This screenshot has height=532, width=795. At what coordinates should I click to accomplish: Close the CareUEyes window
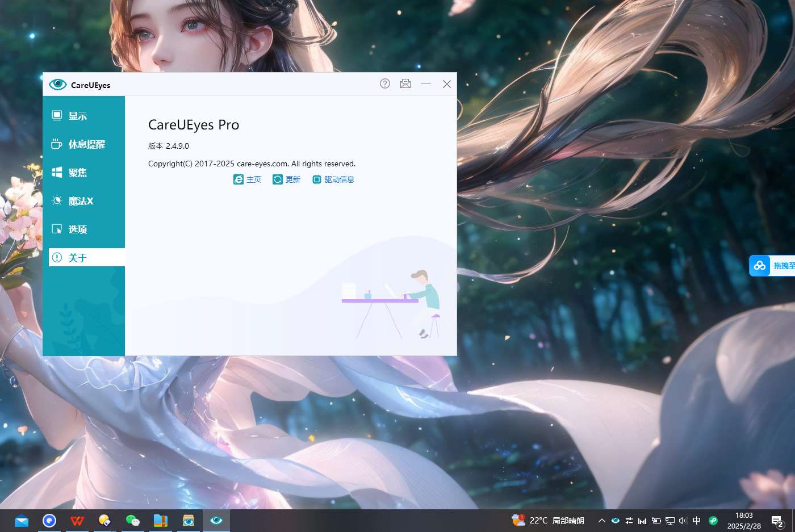(x=447, y=83)
